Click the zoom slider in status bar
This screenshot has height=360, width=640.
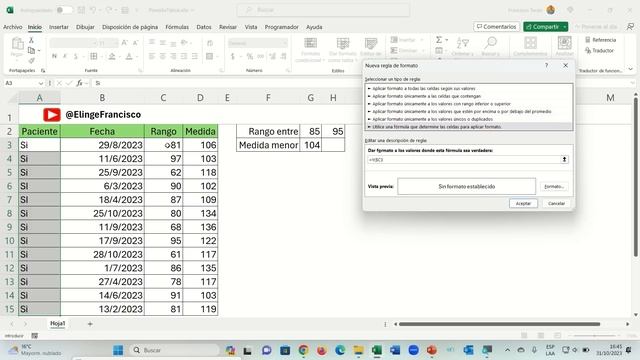595,336
